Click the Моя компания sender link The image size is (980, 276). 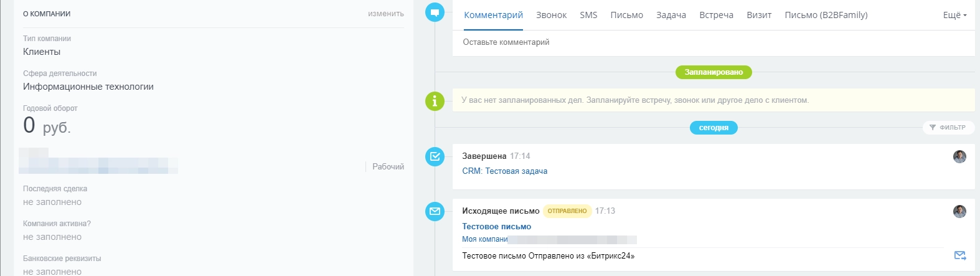pyautogui.click(x=485, y=239)
